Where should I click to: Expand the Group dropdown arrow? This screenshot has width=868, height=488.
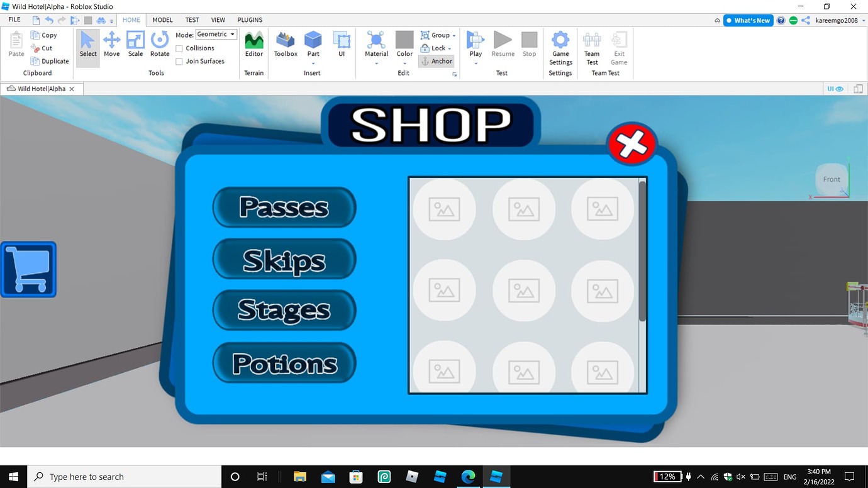coord(454,35)
